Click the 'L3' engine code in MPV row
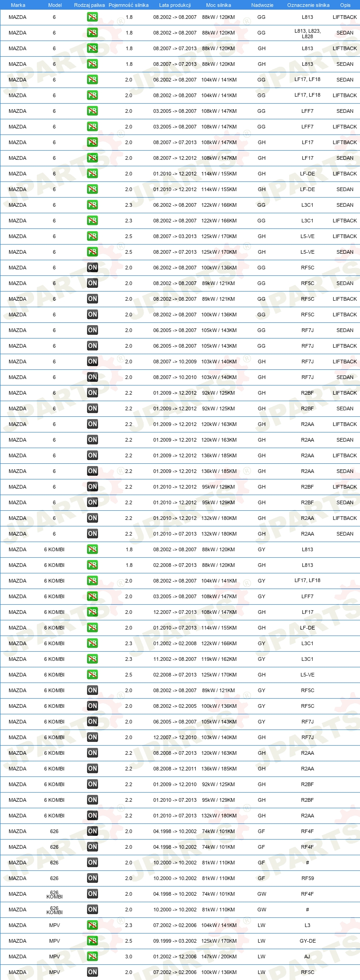The width and height of the screenshot is (360, 980). pyautogui.click(x=308, y=925)
